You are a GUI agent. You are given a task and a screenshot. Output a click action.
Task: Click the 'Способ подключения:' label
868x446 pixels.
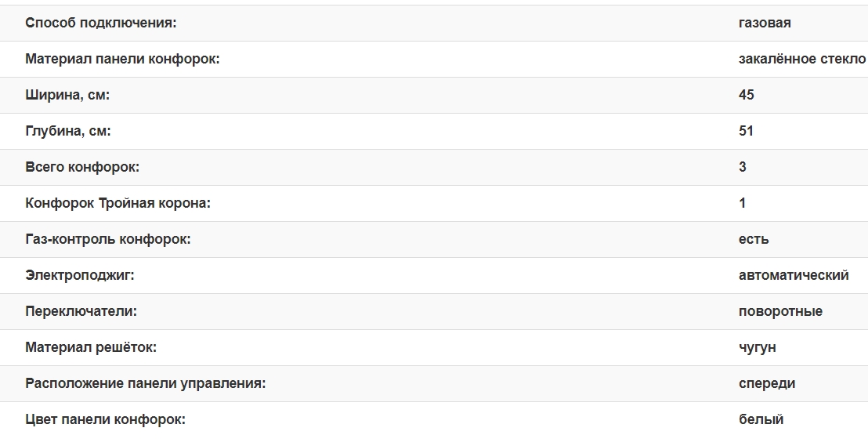click(x=101, y=23)
